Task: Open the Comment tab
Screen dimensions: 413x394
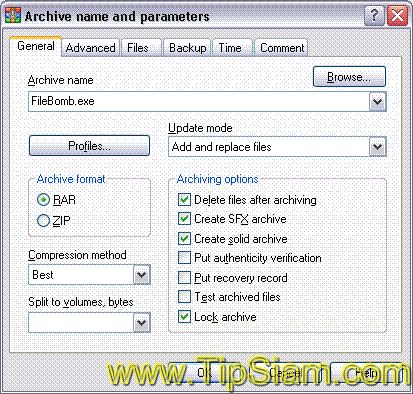Action: (x=282, y=48)
